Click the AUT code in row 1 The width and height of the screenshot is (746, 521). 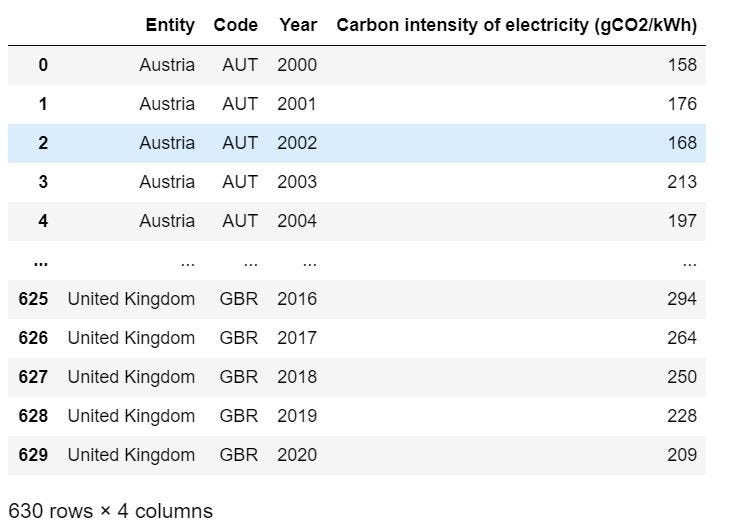[x=240, y=104]
